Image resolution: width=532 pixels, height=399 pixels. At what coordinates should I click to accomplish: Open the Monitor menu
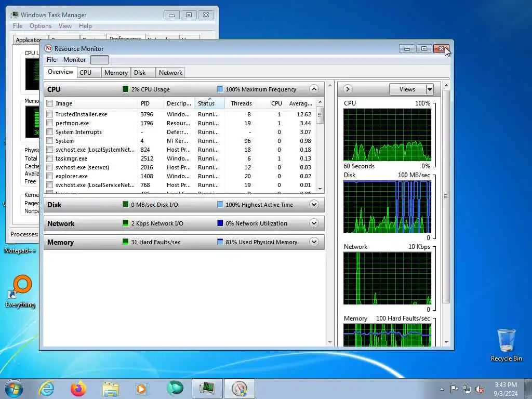74,60
